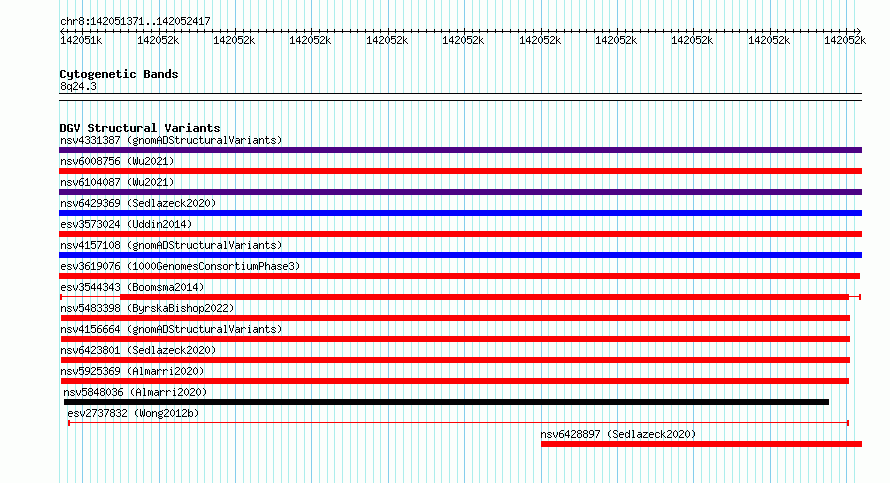Click the nsv4331387 gnomADStructuralVariants label
Screen dimensions: 890x483
click(x=171, y=140)
